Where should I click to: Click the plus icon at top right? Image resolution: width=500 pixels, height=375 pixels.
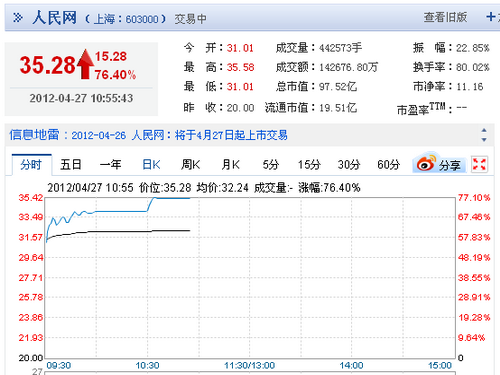(491, 16)
